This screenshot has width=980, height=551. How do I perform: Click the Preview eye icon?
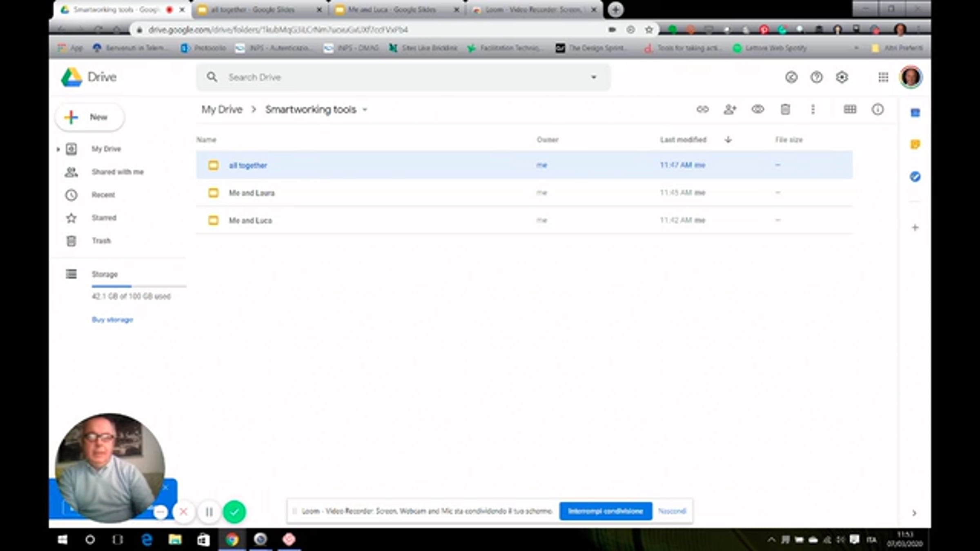[757, 109]
